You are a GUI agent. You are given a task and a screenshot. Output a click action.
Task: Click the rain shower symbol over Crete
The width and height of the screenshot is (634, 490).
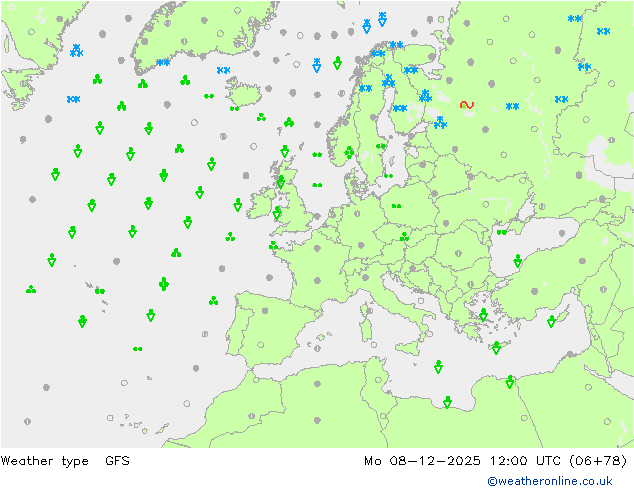point(496,347)
